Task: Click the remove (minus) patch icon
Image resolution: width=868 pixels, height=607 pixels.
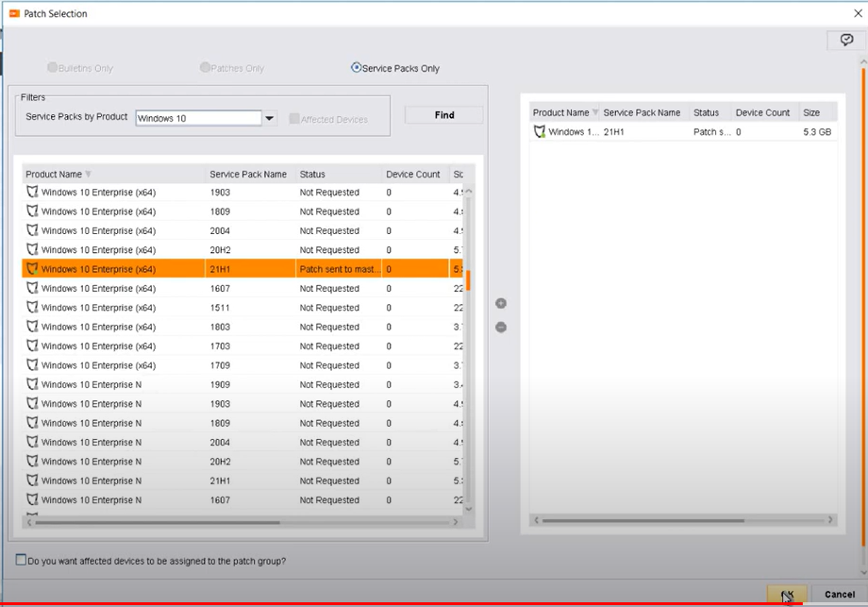Action: (501, 327)
